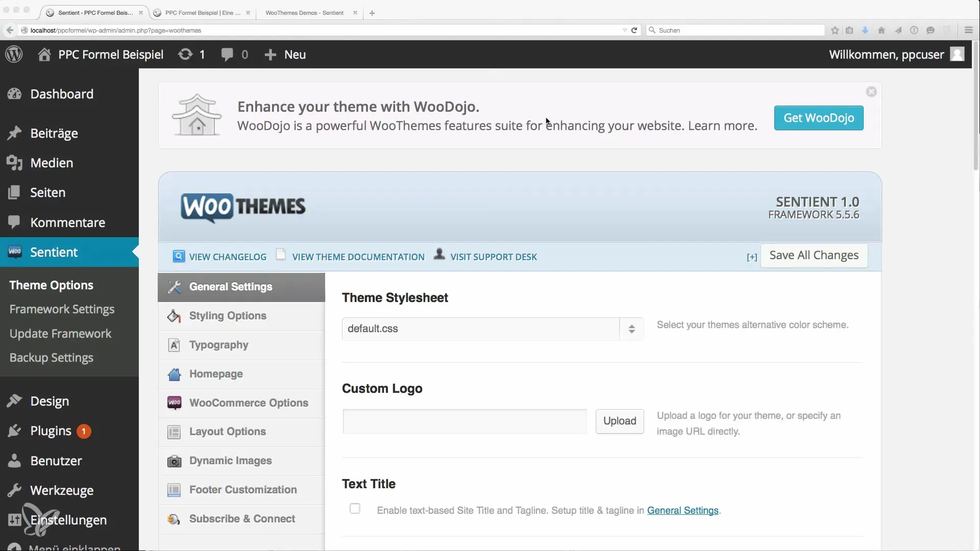The image size is (980, 551).
Task: Click the browser bookmark star icon
Action: point(835,30)
